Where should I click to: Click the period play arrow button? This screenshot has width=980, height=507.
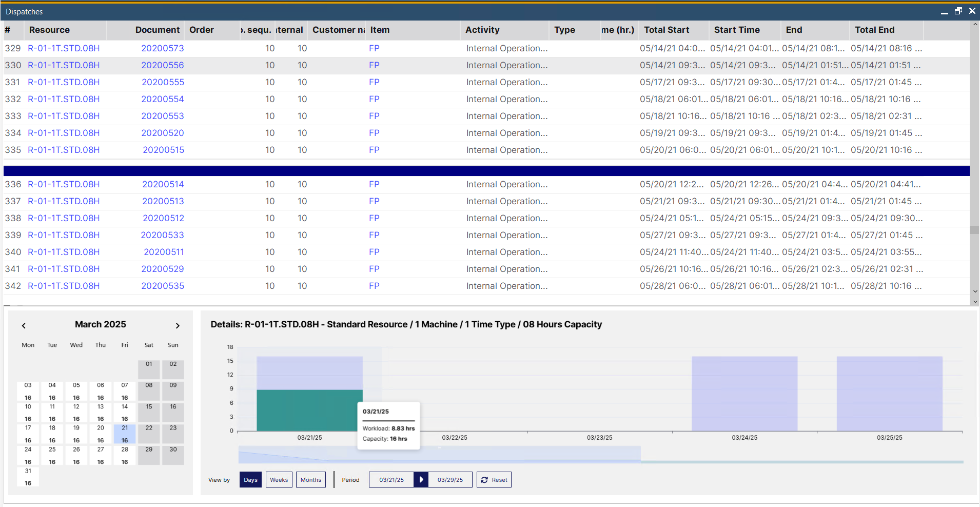421,480
